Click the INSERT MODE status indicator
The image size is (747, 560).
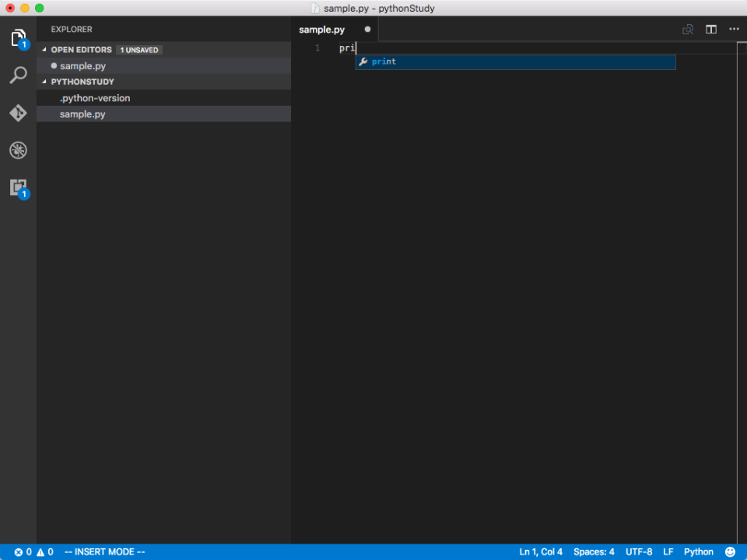tap(104, 552)
